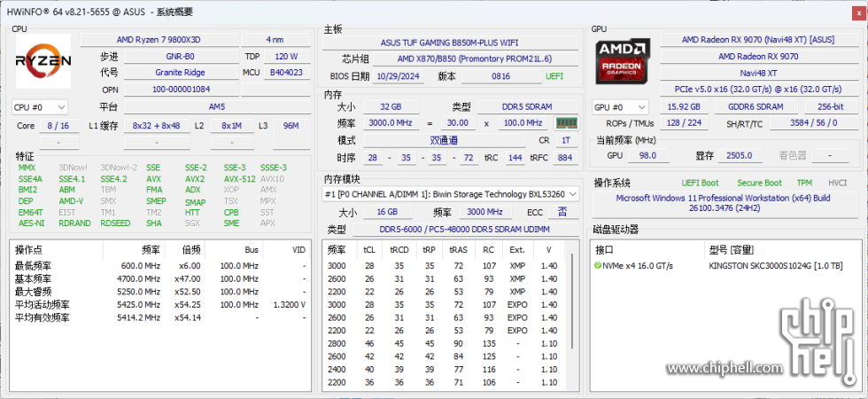This screenshot has width=868, height=399.
Task: Click the UEFI Boot indicator
Action: (701, 183)
